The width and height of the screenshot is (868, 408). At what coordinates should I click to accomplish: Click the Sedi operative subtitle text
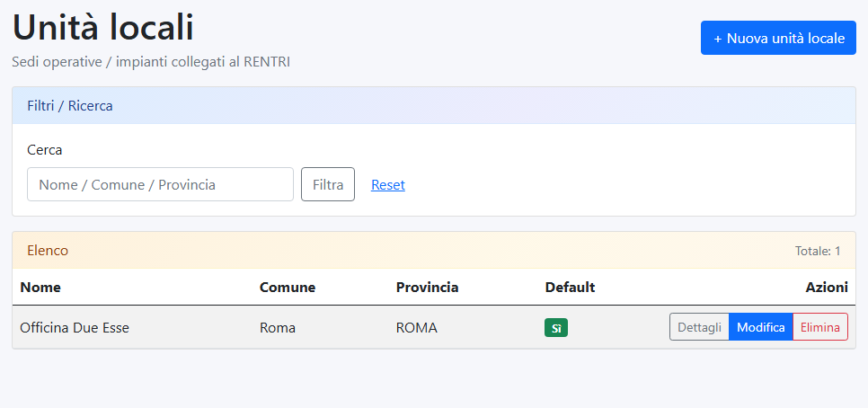click(151, 62)
